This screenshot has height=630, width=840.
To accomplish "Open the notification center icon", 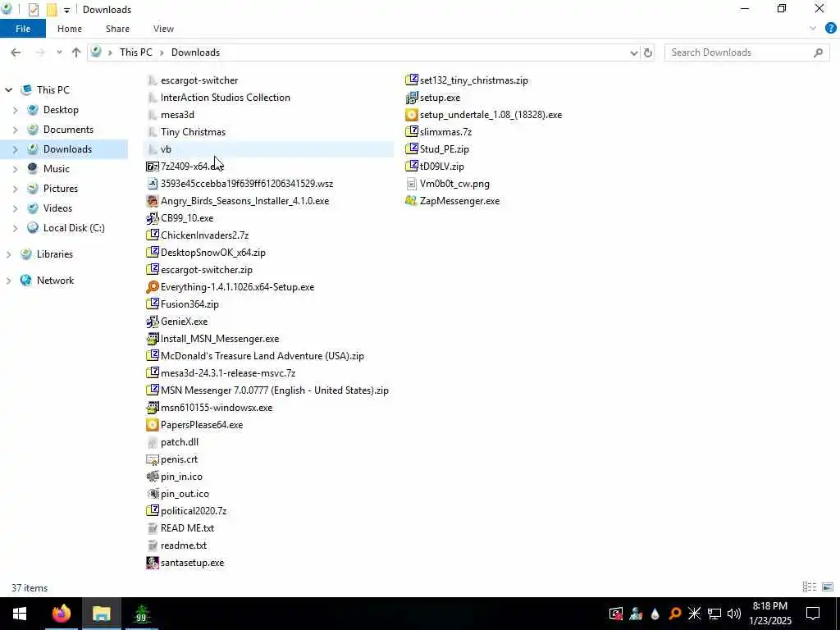I will click(813, 614).
